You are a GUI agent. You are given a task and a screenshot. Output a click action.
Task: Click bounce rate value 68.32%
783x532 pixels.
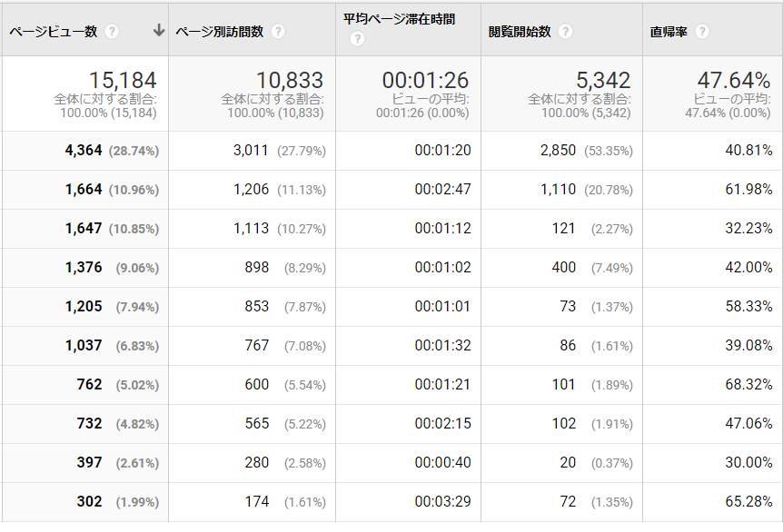coord(748,384)
